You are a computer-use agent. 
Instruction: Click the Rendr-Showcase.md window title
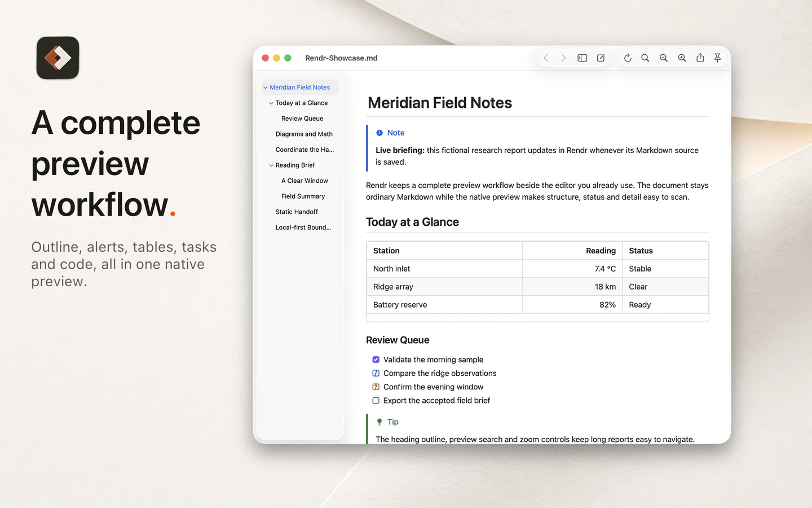pyautogui.click(x=341, y=58)
